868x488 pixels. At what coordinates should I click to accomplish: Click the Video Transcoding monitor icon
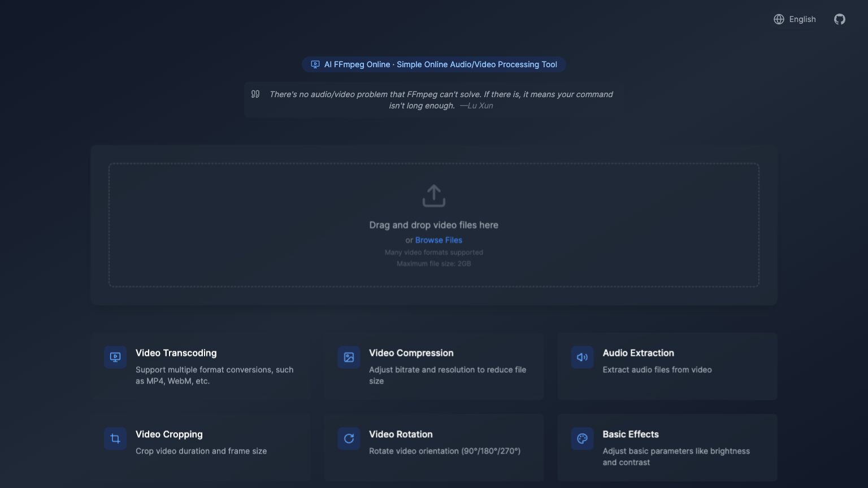[115, 357]
